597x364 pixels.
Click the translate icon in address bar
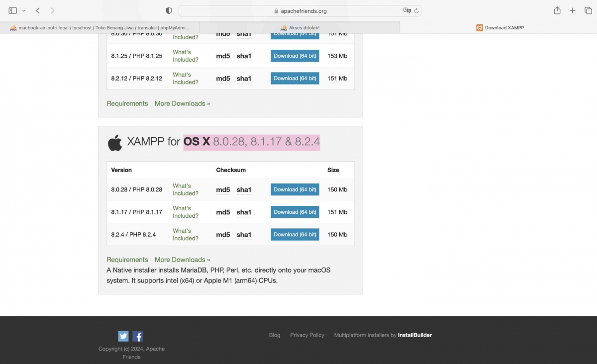(x=407, y=10)
